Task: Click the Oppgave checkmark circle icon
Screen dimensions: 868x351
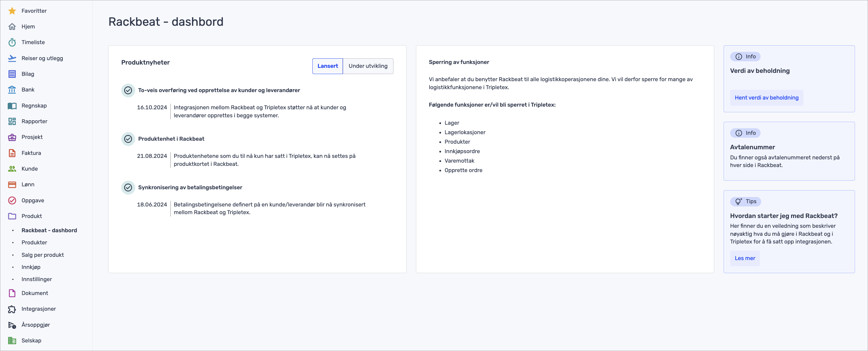Action: (12, 201)
